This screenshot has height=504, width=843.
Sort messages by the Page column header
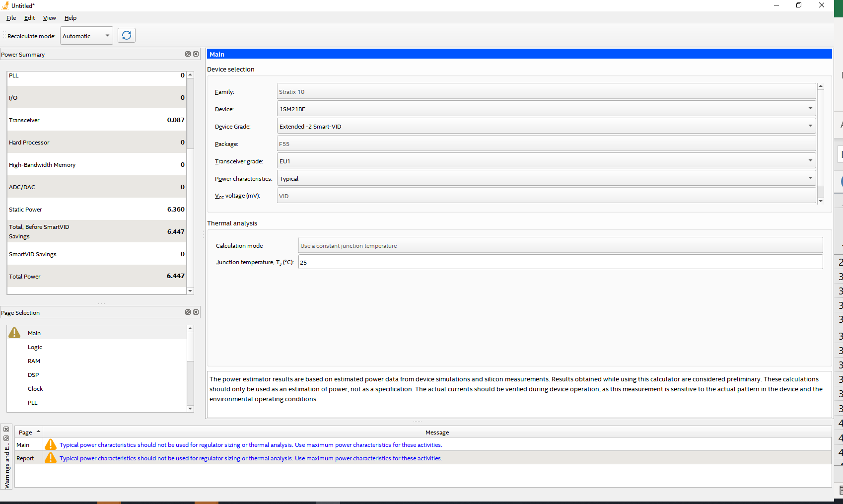[x=29, y=432]
